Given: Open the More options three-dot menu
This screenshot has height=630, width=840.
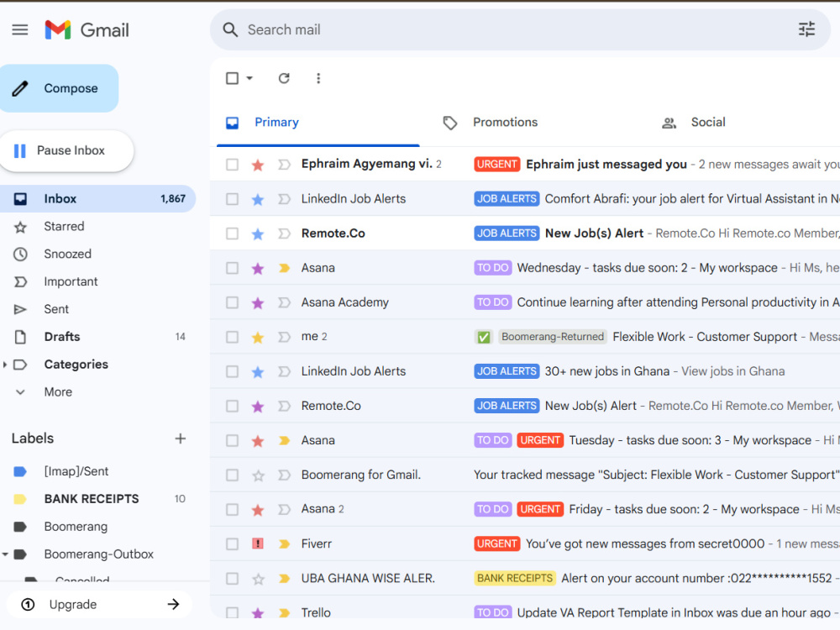Looking at the screenshot, I should pos(318,78).
